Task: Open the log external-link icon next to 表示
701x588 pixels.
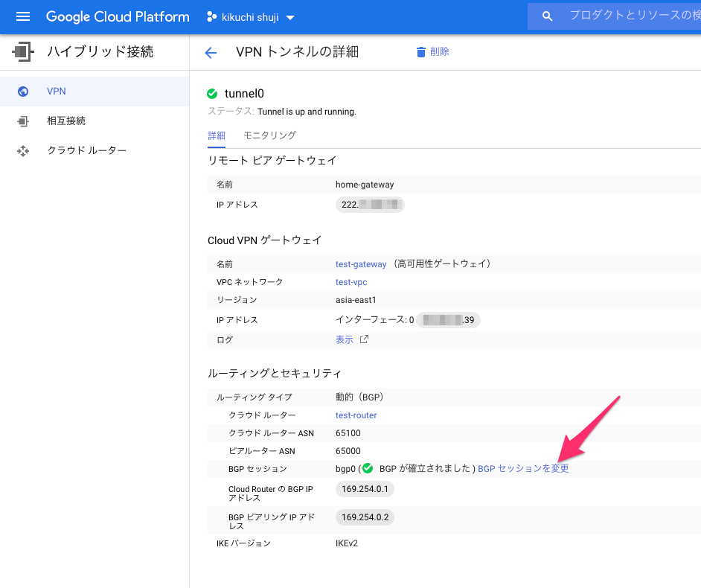Action: click(x=365, y=339)
